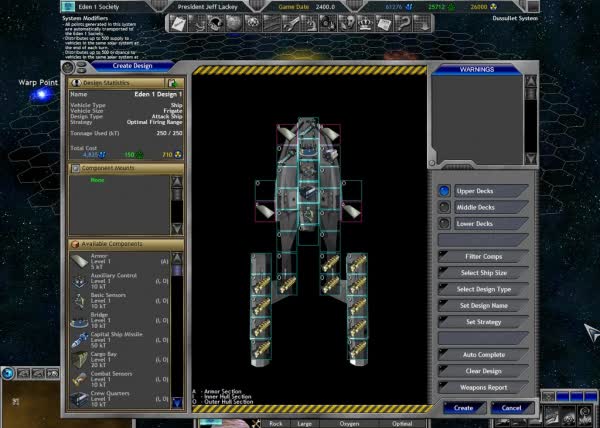Click the armor piece at ship's upper-left nose
Image resolution: width=600 pixels, height=428 pixels.
[x=286, y=134]
